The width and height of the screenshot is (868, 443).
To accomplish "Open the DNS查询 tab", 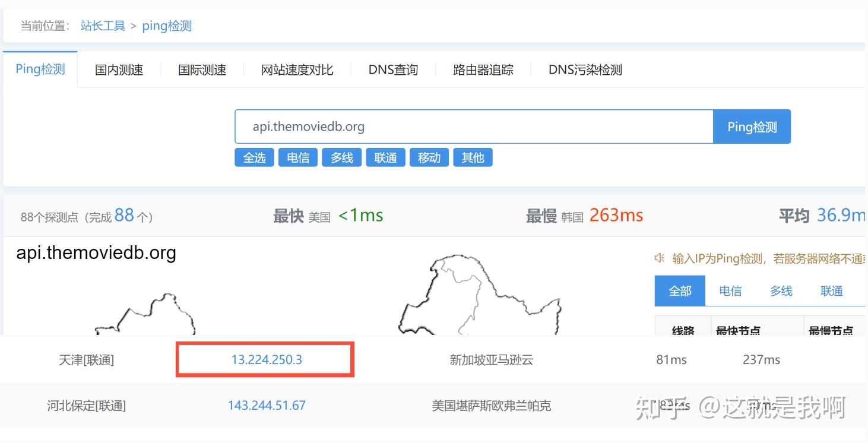I will [392, 69].
